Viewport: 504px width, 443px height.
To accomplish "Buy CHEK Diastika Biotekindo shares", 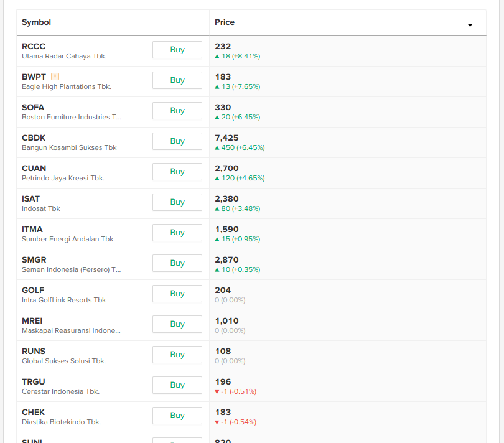I will click(177, 416).
